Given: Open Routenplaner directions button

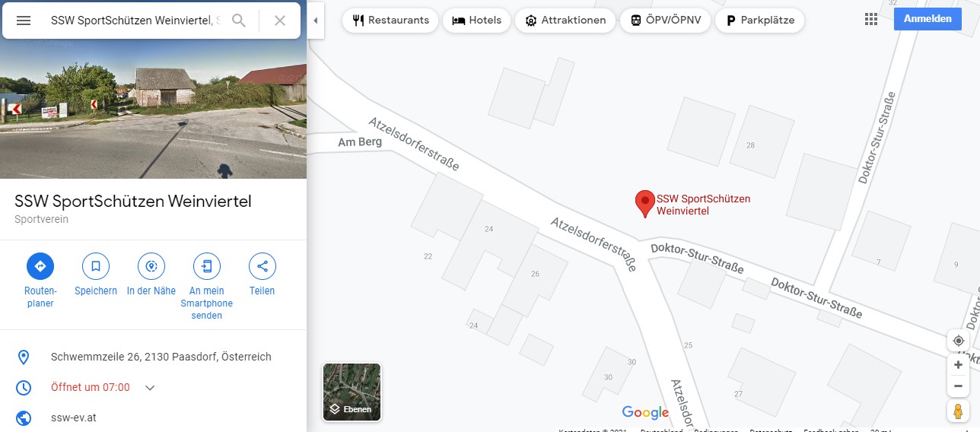Looking at the screenshot, I should [40, 266].
